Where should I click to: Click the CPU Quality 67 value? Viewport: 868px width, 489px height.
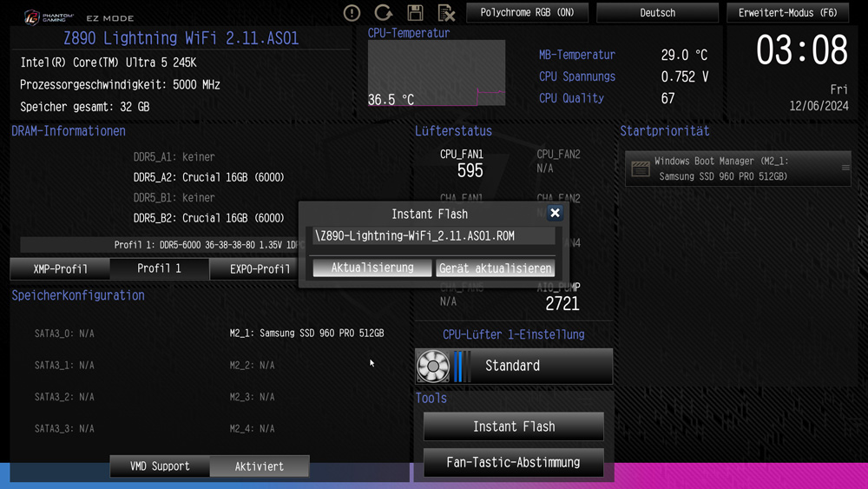667,98
